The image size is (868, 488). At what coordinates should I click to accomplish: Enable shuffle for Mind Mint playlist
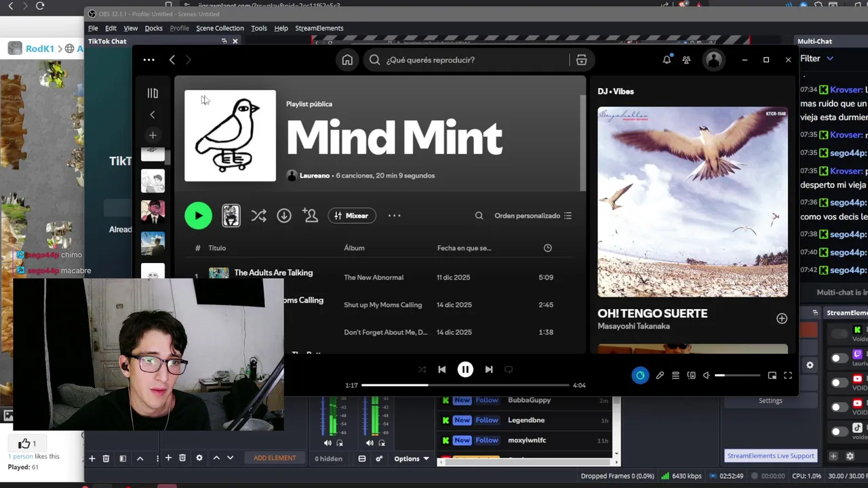258,216
